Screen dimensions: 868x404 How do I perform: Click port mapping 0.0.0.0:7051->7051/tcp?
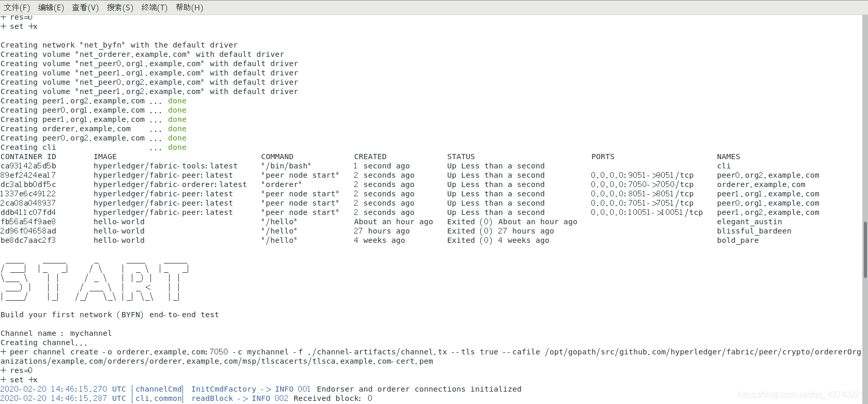coord(643,203)
